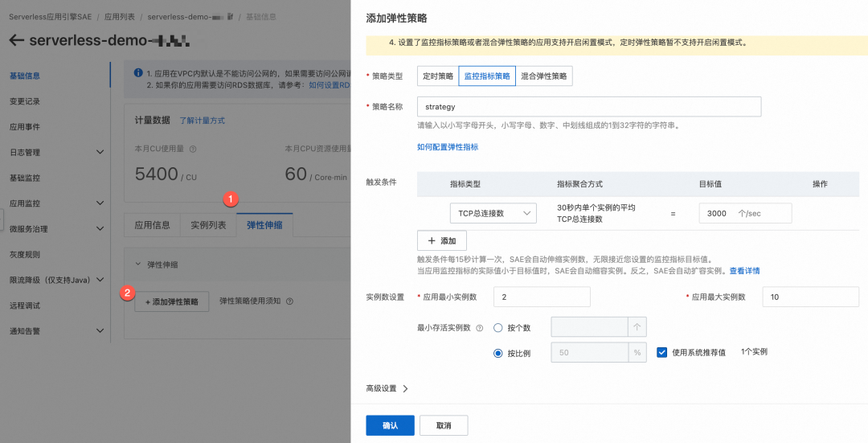Click the 应用最大实例数 field
The height and width of the screenshot is (443, 868).
(x=811, y=297)
